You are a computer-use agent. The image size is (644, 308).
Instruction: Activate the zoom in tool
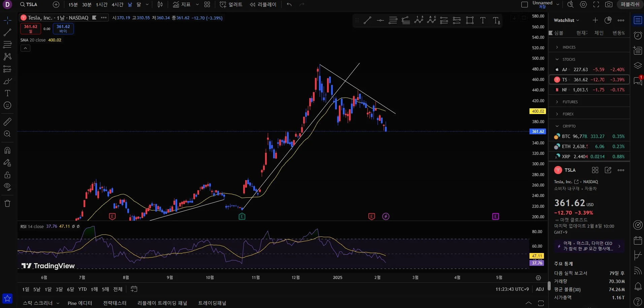pos(7,134)
